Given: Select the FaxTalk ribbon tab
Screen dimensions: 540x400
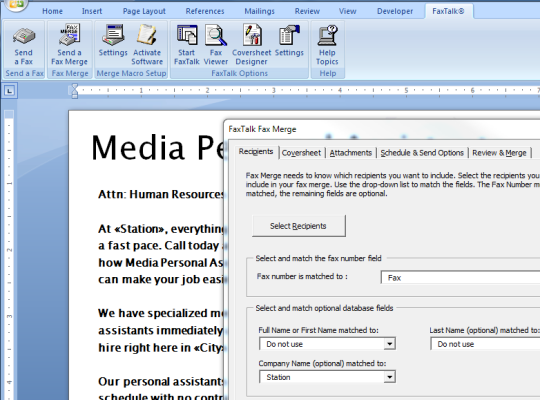Looking at the screenshot, I should (448, 11).
